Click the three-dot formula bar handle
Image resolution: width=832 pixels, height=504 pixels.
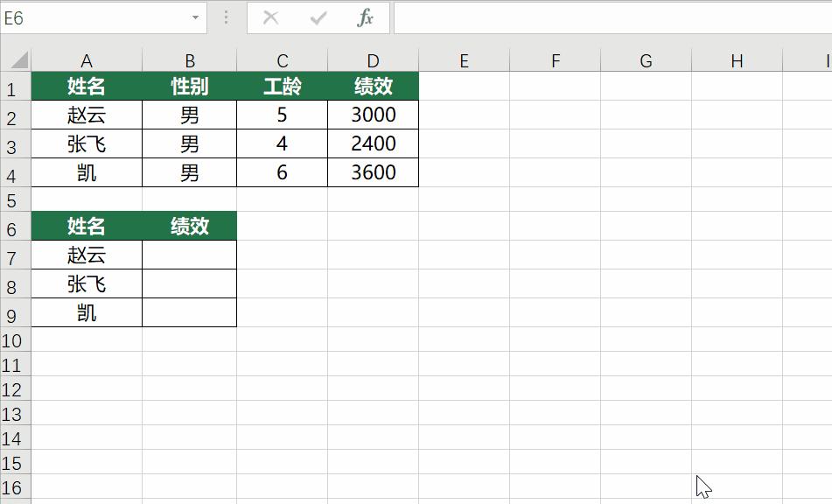coord(227,18)
